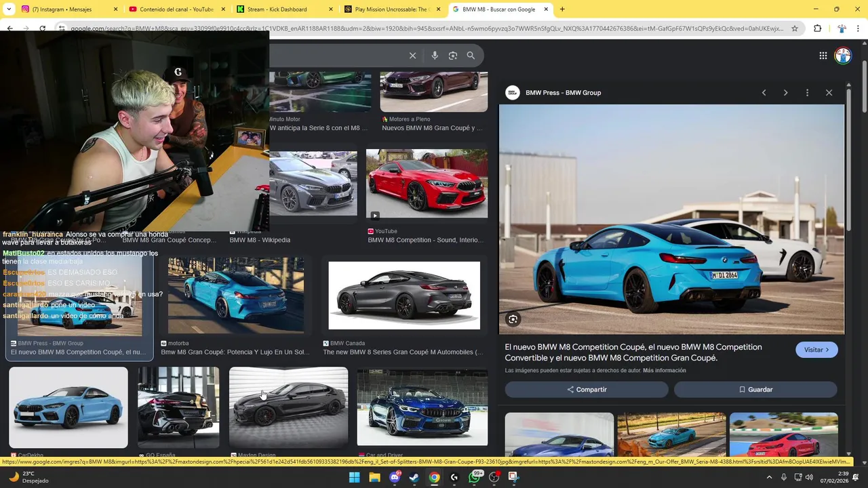The width and height of the screenshot is (868, 488).
Task: Open the Más información link
Action: 665,371
